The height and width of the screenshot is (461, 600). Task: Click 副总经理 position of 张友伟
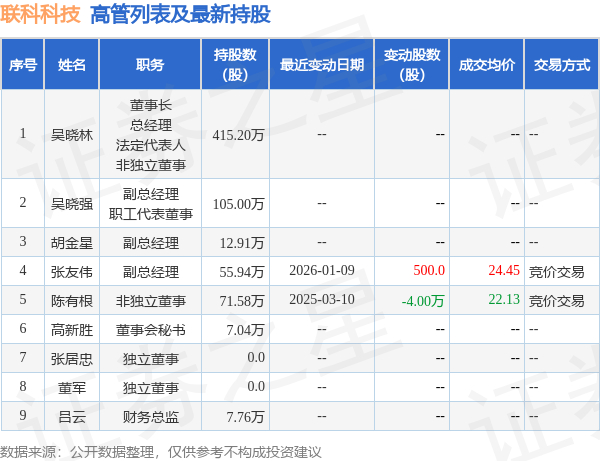click(151, 272)
